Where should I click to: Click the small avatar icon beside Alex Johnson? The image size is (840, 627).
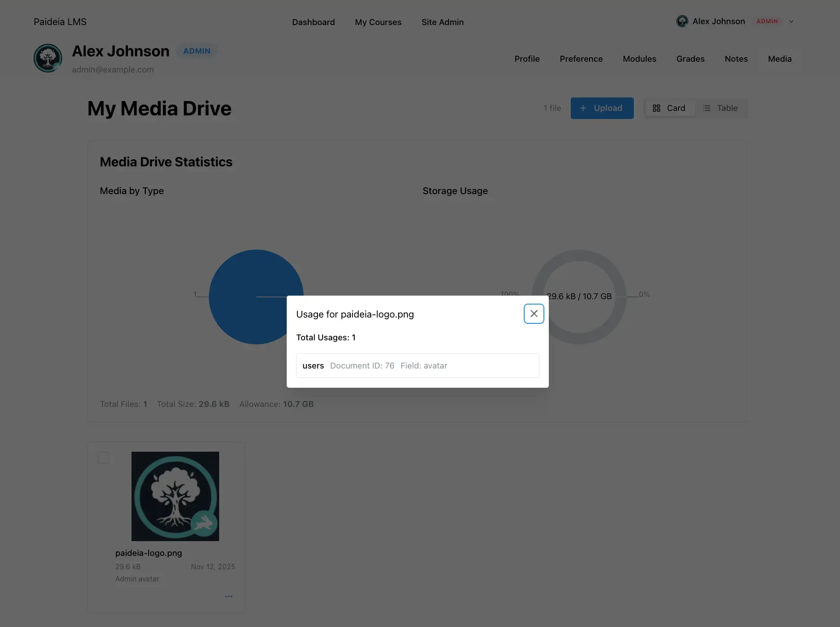pyautogui.click(x=682, y=21)
